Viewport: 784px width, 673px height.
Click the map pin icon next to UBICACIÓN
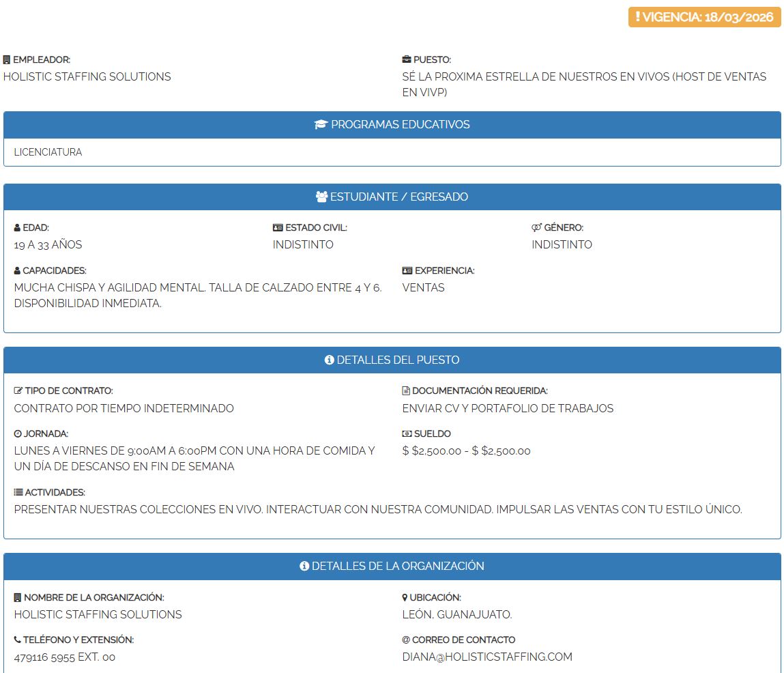tap(405, 598)
